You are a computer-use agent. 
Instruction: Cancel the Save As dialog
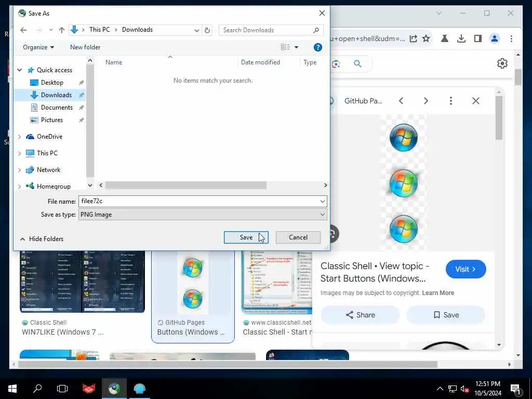(x=298, y=237)
